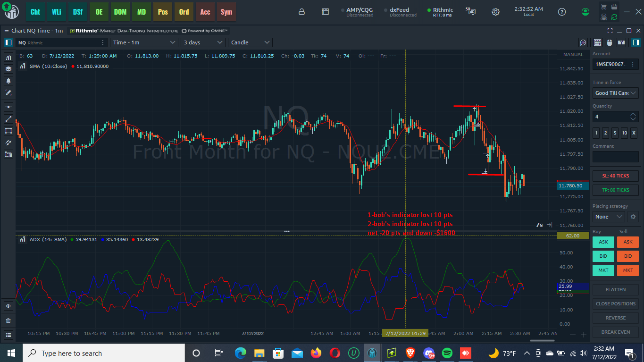644x362 pixels.
Task: Click the alerts bell icon in chart sidebar
Action: [x=8, y=81]
